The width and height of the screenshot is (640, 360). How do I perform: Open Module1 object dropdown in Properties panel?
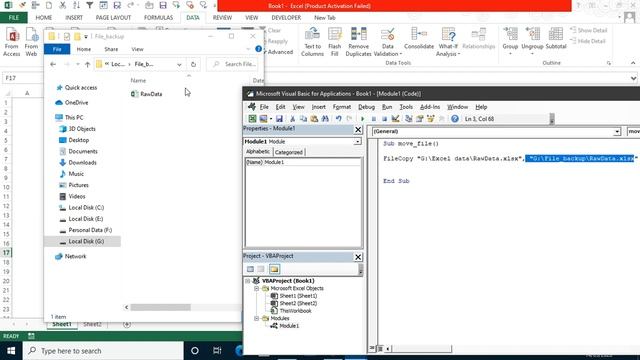[x=358, y=142]
